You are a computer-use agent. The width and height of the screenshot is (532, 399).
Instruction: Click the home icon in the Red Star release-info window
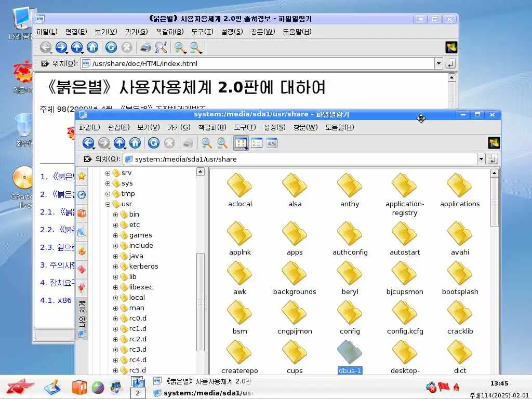tap(92, 47)
